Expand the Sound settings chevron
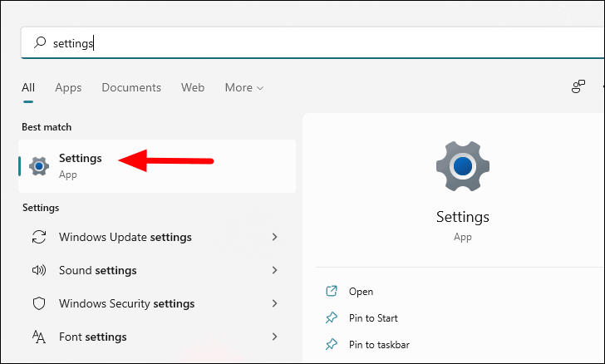This screenshot has height=364, width=605. (275, 270)
